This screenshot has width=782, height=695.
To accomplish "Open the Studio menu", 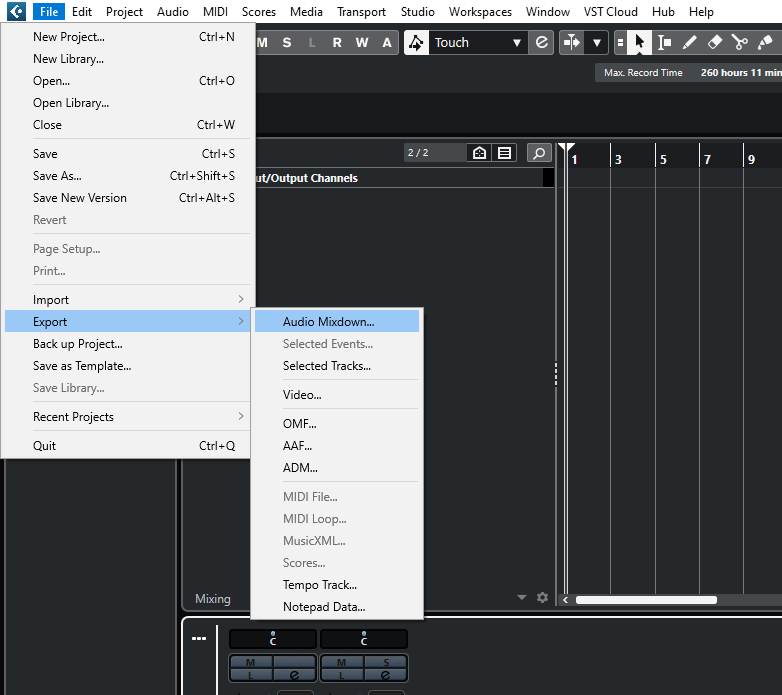I will coord(417,11).
